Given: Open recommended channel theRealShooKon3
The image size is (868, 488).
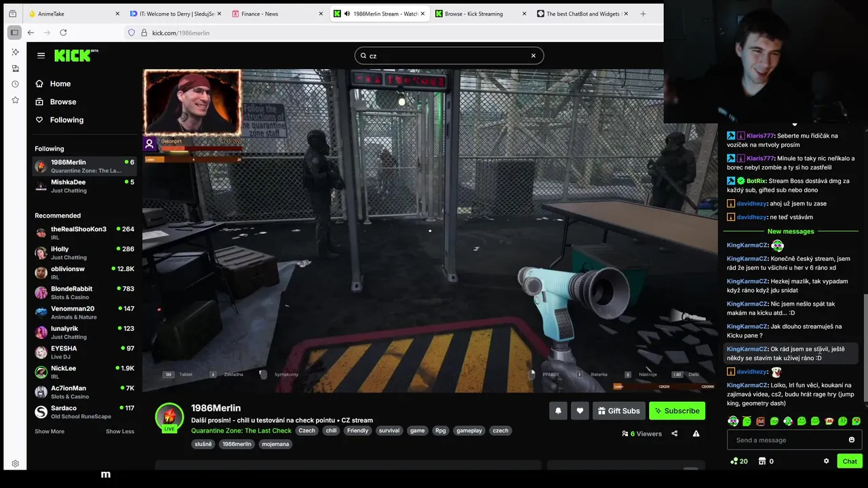Looking at the screenshot, I should click(x=85, y=232).
